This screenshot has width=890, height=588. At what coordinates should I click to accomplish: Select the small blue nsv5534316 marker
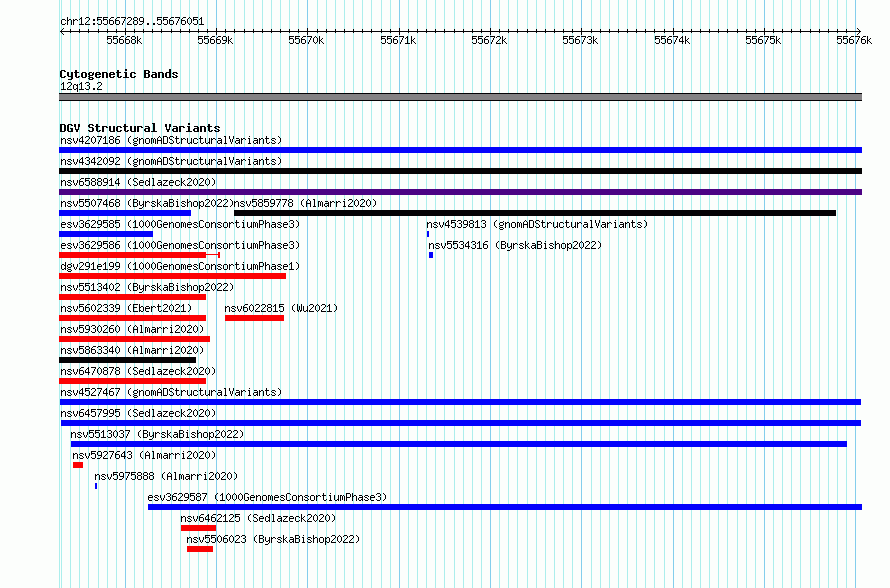[431, 255]
